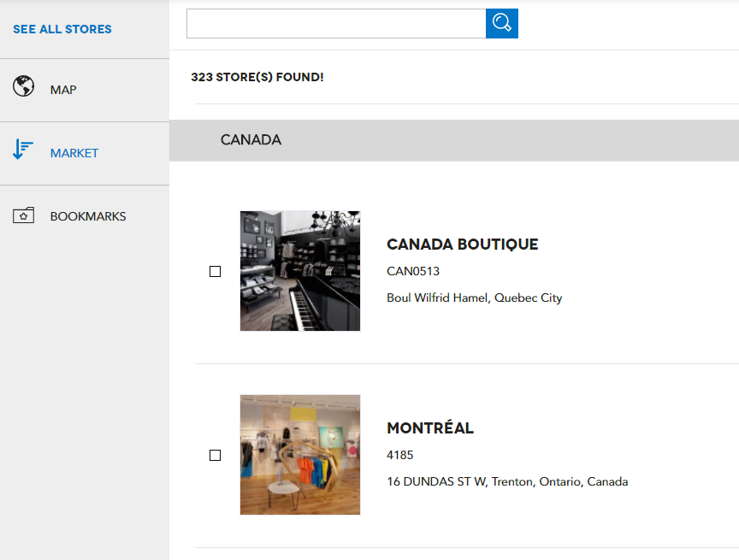Click the Market sort arrow icon
Viewport: 739px width, 560px height.
pyautogui.click(x=22, y=150)
